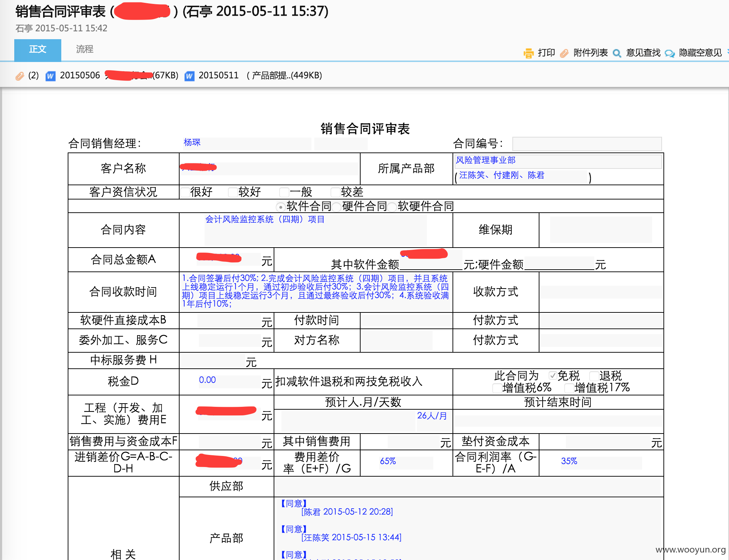This screenshot has height=560, width=729.
Task: Toggle 退税 checkbox
Action: click(x=594, y=376)
